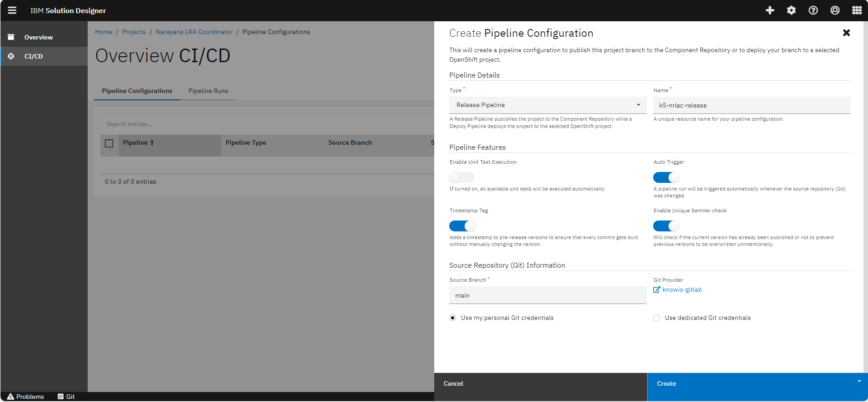The width and height of the screenshot is (868, 402).
Task: Click the Git icon in status bar
Action: tap(60, 397)
